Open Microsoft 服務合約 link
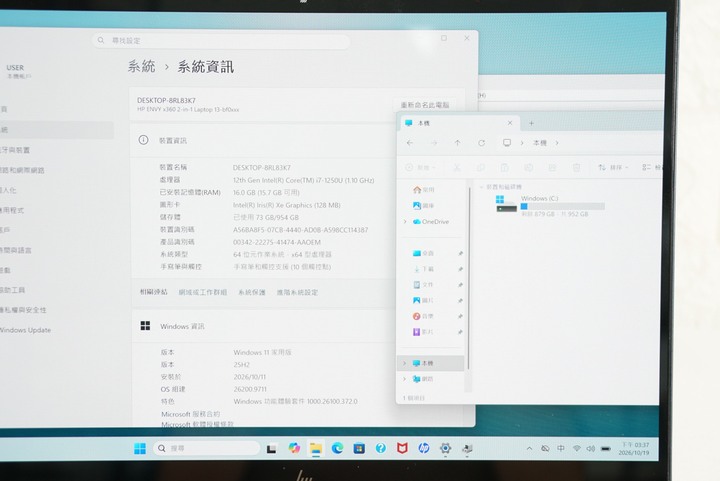 pos(191,414)
